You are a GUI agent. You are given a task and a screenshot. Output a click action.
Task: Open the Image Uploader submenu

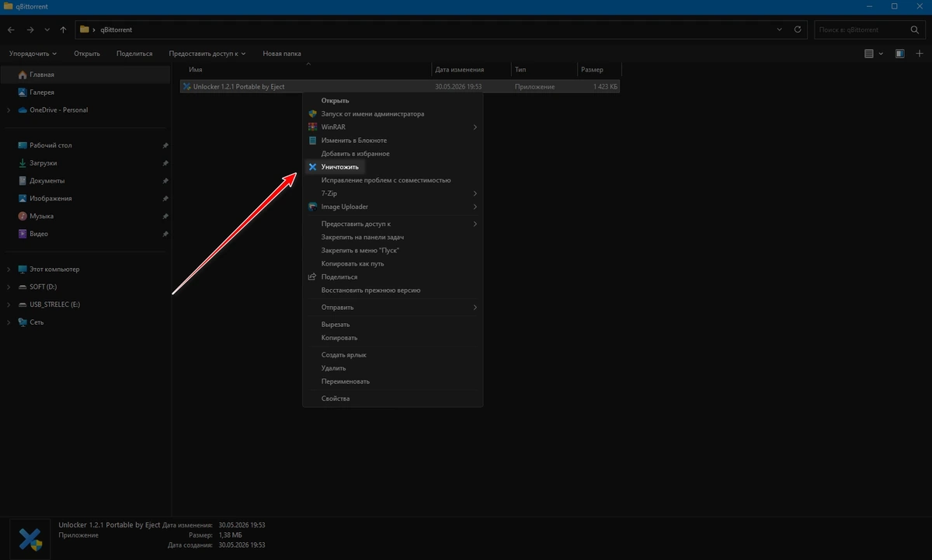[392, 207]
